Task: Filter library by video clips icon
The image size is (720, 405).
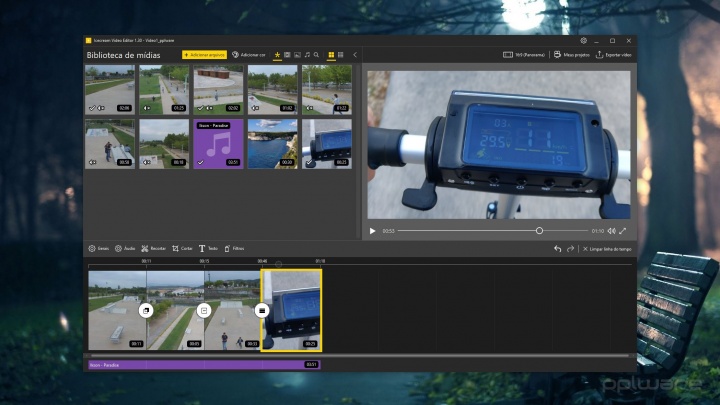Action: 287,54
